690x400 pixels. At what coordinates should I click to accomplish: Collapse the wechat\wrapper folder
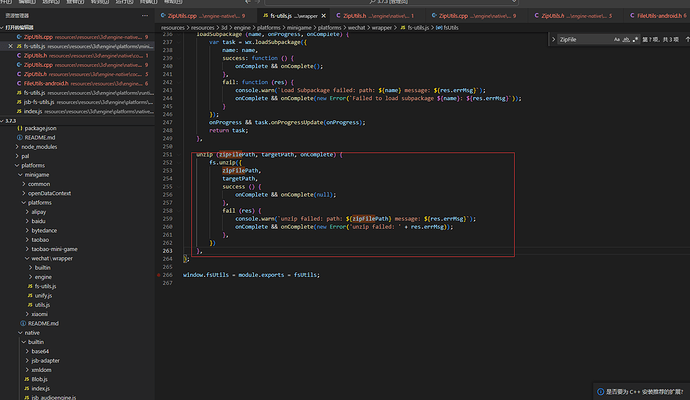[50, 258]
